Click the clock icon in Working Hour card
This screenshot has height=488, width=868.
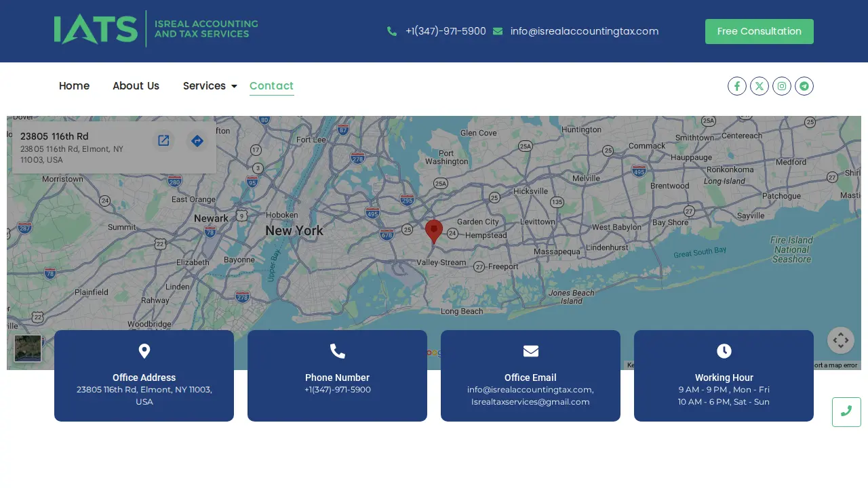[x=724, y=351]
